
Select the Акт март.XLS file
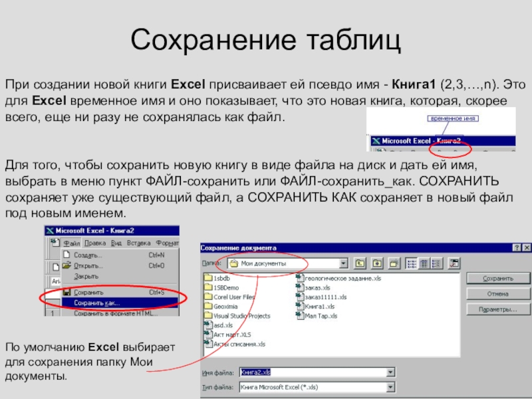[x=227, y=334]
